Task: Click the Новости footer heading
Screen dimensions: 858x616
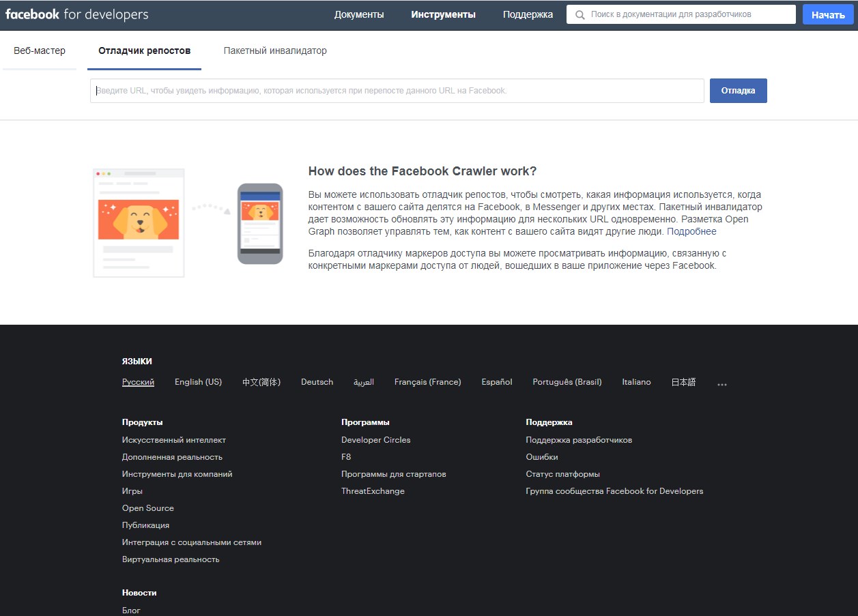Action: pyautogui.click(x=140, y=593)
